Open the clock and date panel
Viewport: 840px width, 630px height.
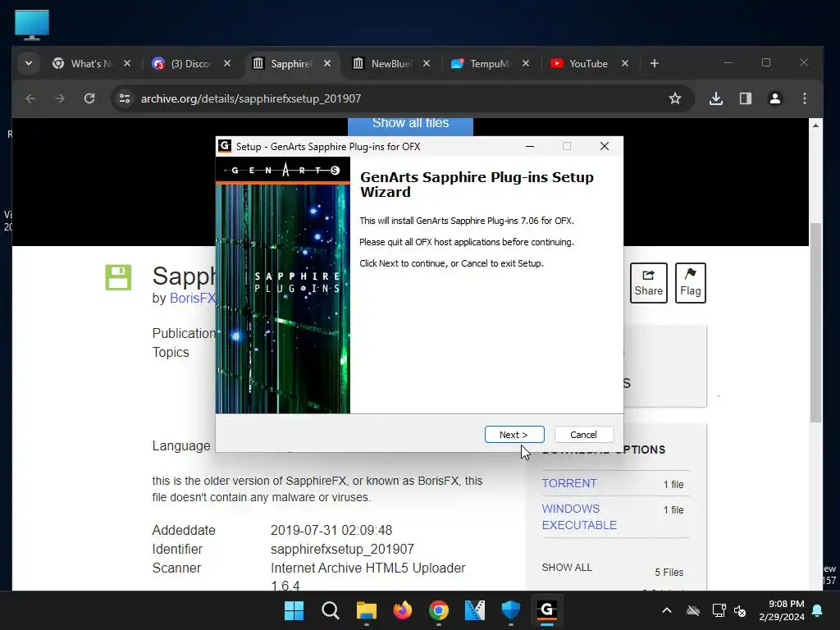[782, 610]
